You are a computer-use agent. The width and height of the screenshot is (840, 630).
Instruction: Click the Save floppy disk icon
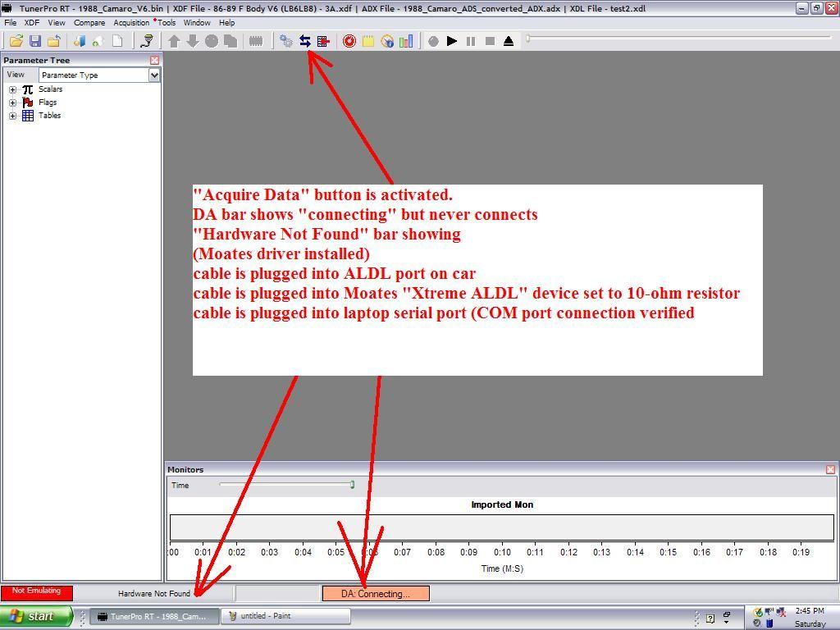click(34, 41)
